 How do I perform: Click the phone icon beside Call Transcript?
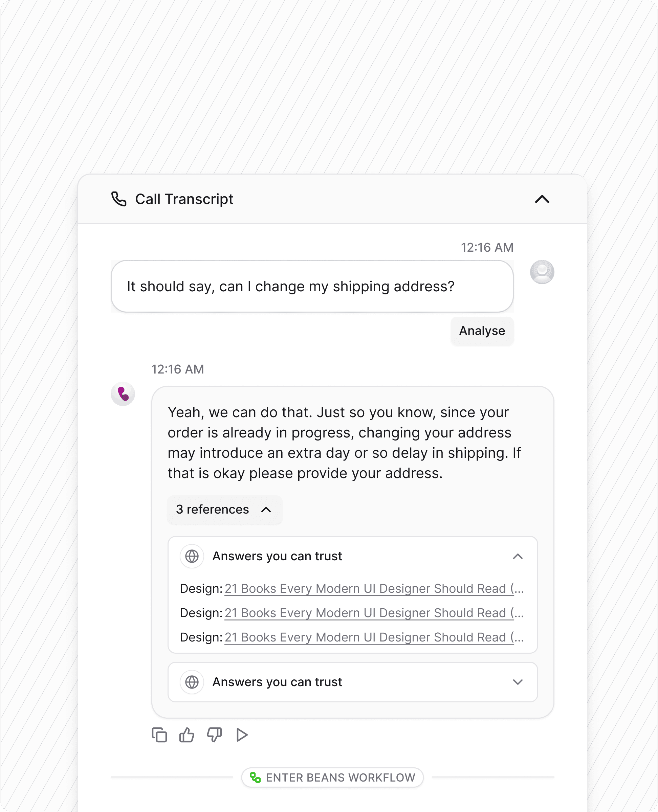tap(119, 199)
